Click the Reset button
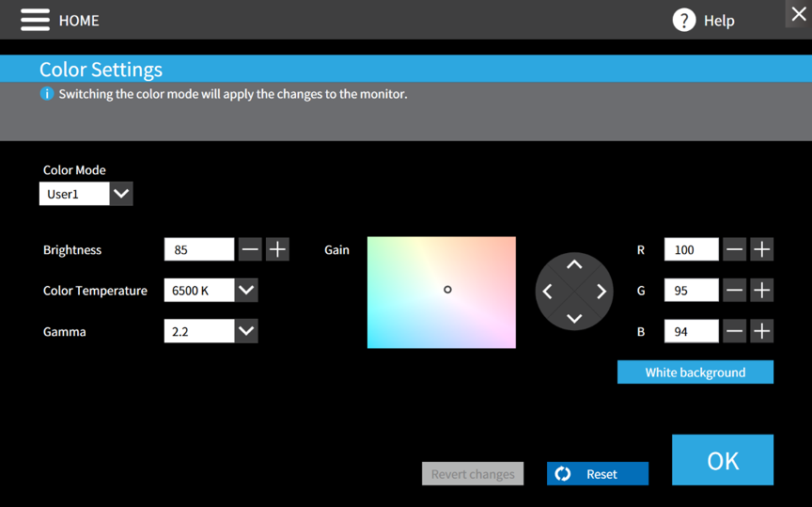Screen dimensions: 812x507 tap(597, 474)
